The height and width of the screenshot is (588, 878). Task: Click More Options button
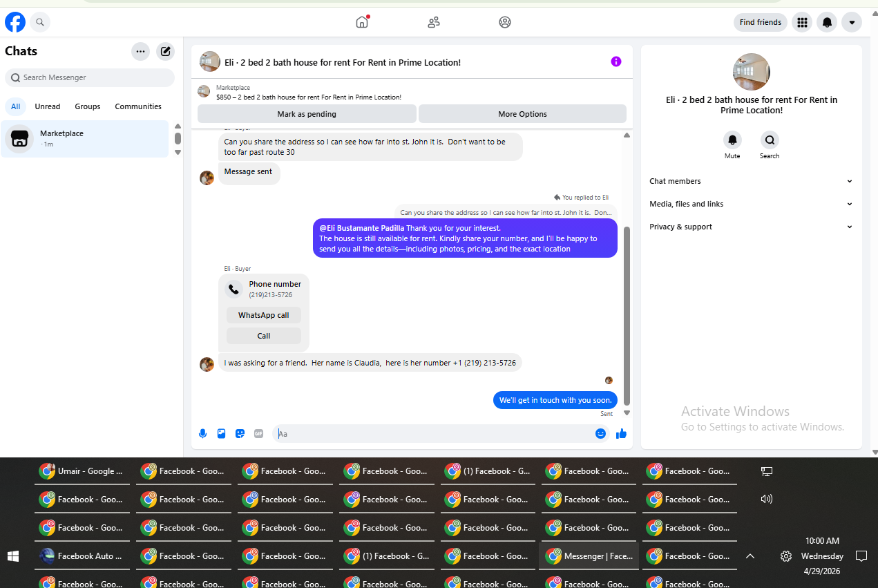tap(522, 114)
